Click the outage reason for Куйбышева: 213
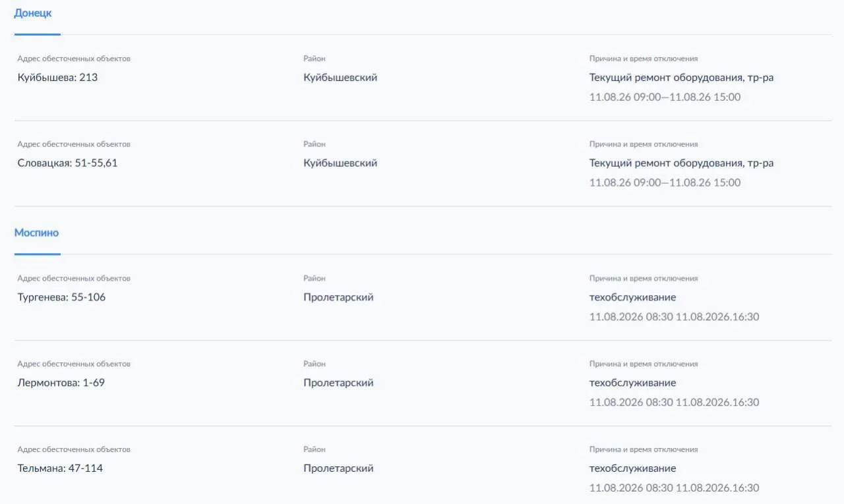 coord(681,78)
